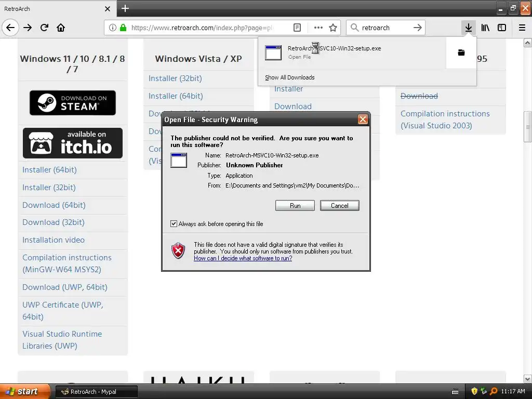Click the Download on Steam badge
532x399 pixels.
pyautogui.click(x=73, y=103)
